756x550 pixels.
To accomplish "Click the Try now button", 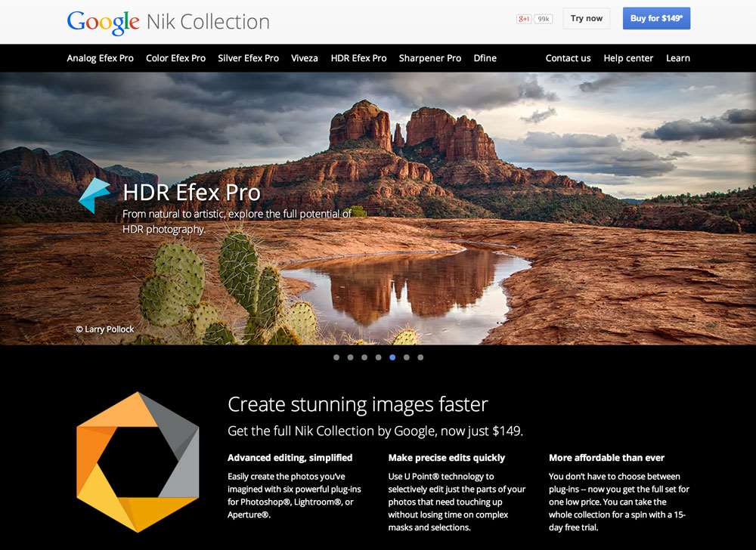I will pos(586,18).
